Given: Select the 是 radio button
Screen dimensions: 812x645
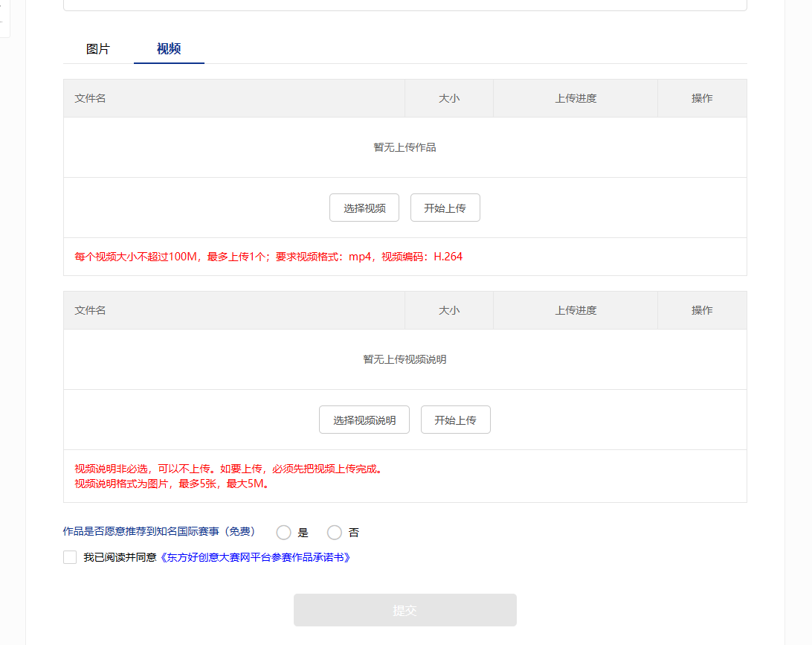Looking at the screenshot, I should pyautogui.click(x=283, y=532).
